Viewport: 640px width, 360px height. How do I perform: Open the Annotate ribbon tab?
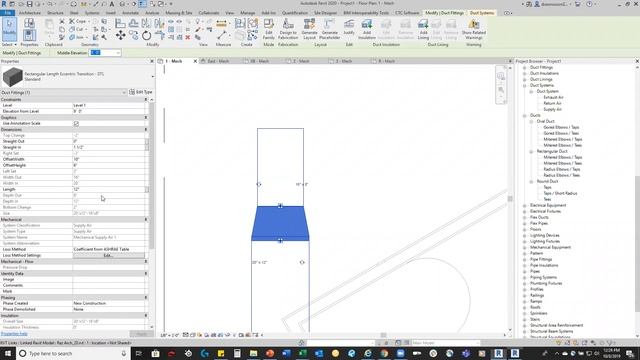coord(130,13)
